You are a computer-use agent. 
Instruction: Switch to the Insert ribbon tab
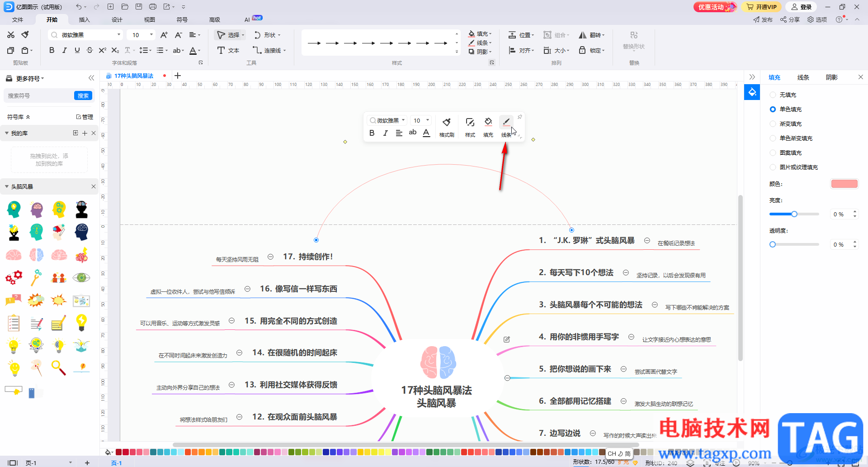(x=84, y=19)
